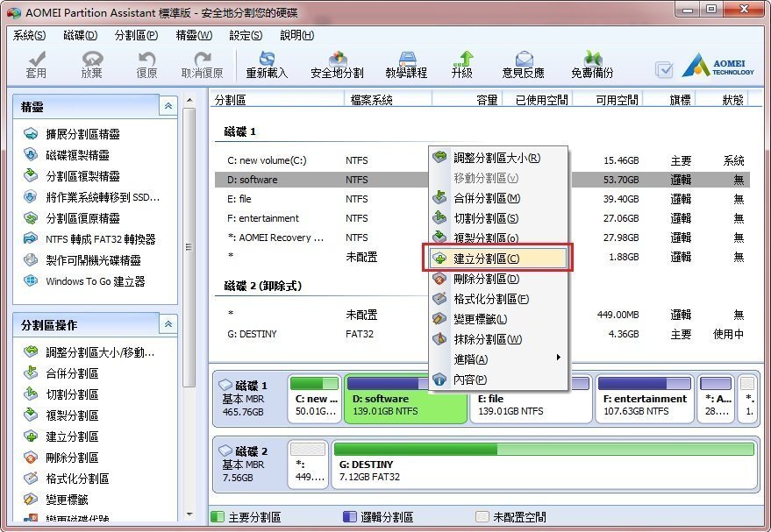Click sidebar scrollbar up arrow

pos(189,100)
